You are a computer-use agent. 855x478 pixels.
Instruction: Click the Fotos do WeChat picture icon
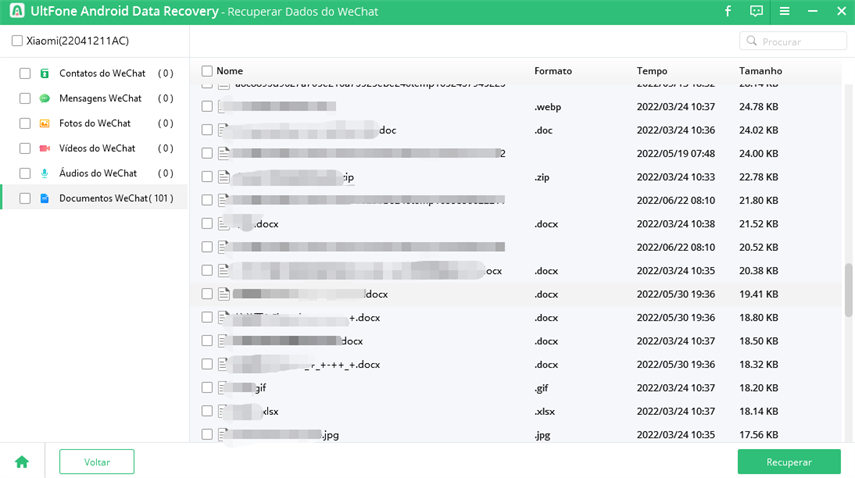[x=45, y=123]
